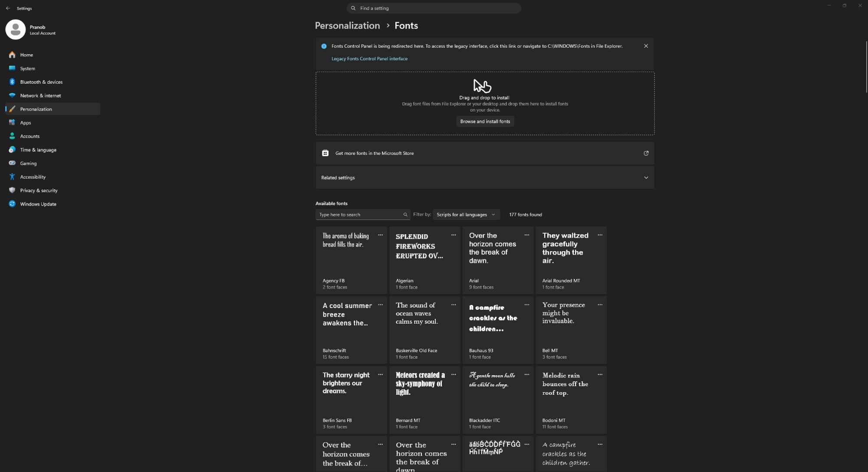868x472 pixels.
Task: Click 'Bell MT' font name text
Action: 550,351
